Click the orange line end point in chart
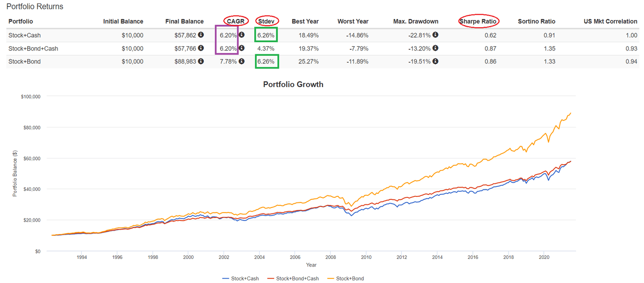 [571, 113]
